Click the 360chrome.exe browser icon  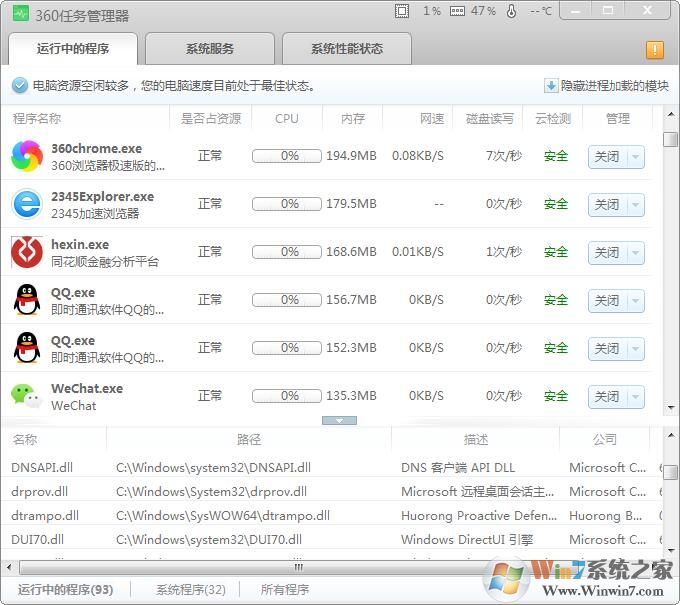tap(26, 156)
